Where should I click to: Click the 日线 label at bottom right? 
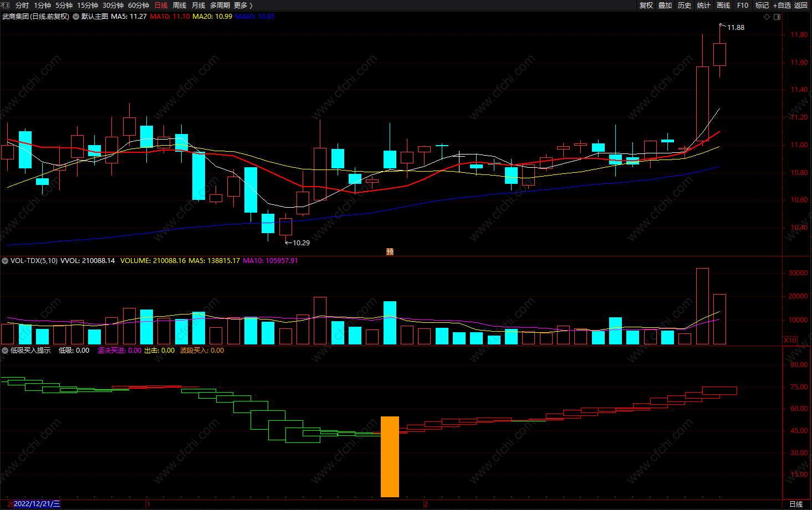coord(796,504)
